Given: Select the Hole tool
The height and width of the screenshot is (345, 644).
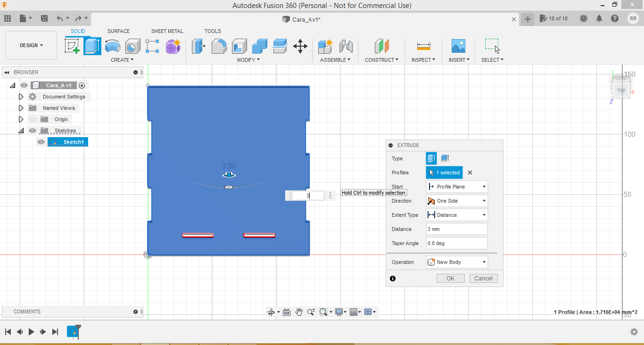Looking at the screenshot, I should [132, 46].
